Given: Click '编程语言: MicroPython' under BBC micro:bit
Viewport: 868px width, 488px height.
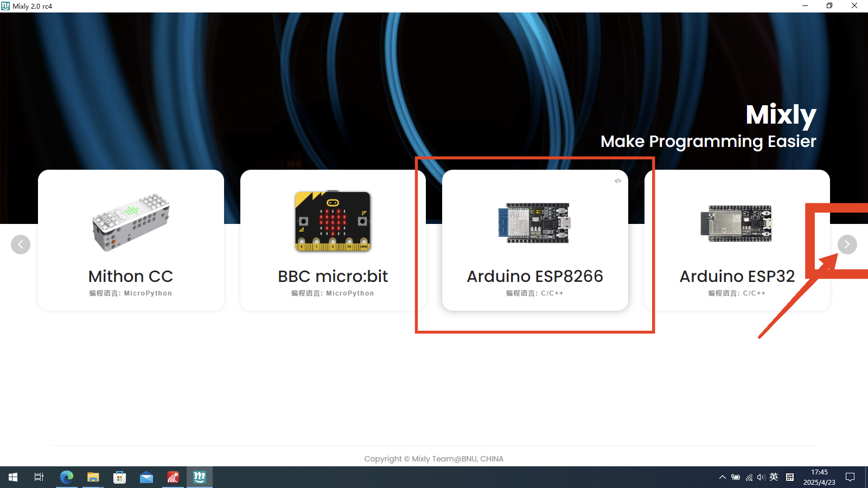Looking at the screenshot, I should pos(333,293).
